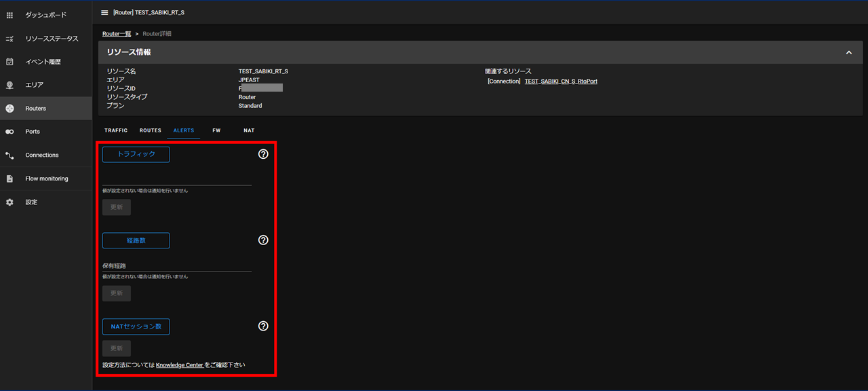Open 設定 in the sidebar
Image resolution: width=868 pixels, height=391 pixels.
point(46,202)
